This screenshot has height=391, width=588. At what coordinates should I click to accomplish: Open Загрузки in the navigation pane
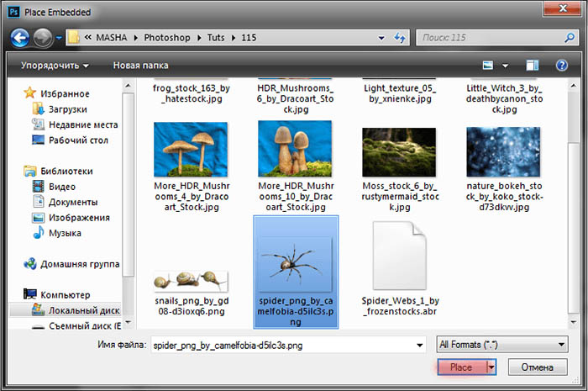click(x=68, y=109)
